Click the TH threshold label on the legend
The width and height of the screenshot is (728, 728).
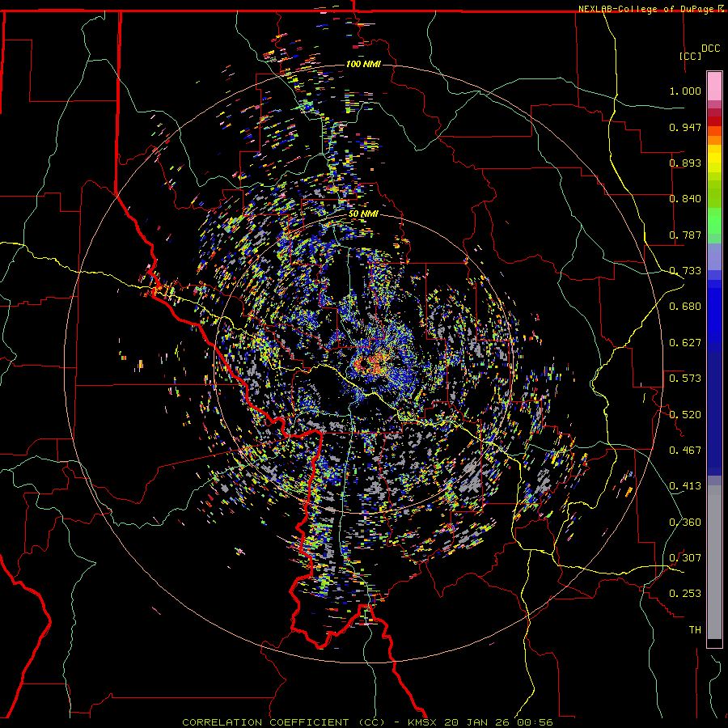point(695,630)
